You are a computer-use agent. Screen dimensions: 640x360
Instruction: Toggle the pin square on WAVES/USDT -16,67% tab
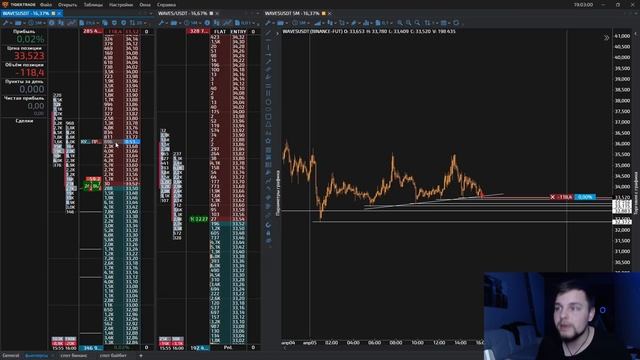click(x=211, y=13)
